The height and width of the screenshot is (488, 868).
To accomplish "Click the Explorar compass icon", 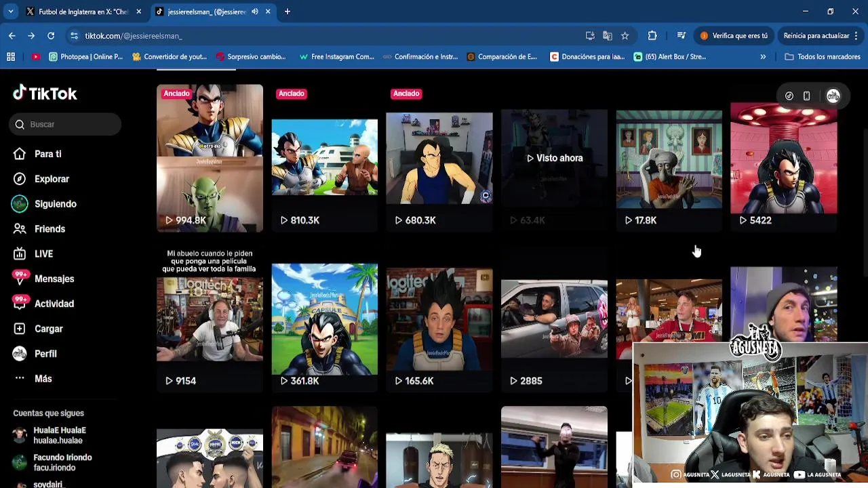I will click(x=20, y=179).
